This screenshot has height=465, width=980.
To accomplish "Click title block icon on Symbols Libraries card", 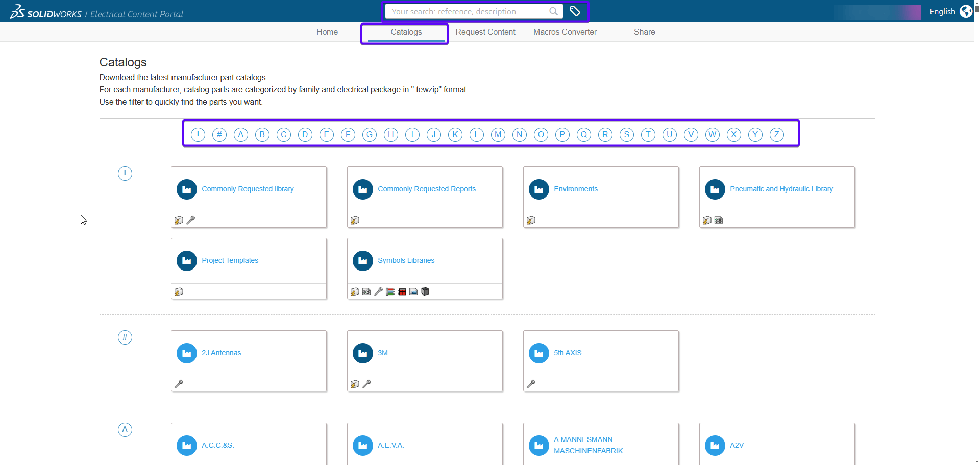I will [x=413, y=291].
